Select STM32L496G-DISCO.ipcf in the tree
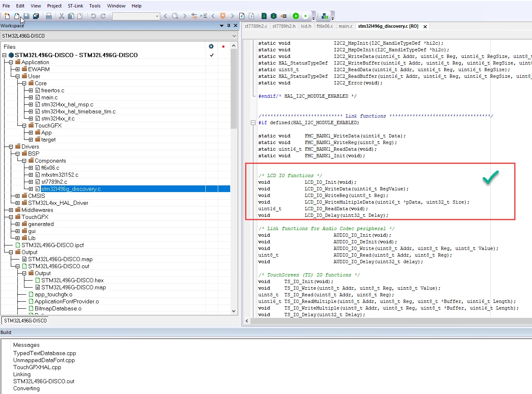This screenshot has width=532, height=394. pos(53,245)
